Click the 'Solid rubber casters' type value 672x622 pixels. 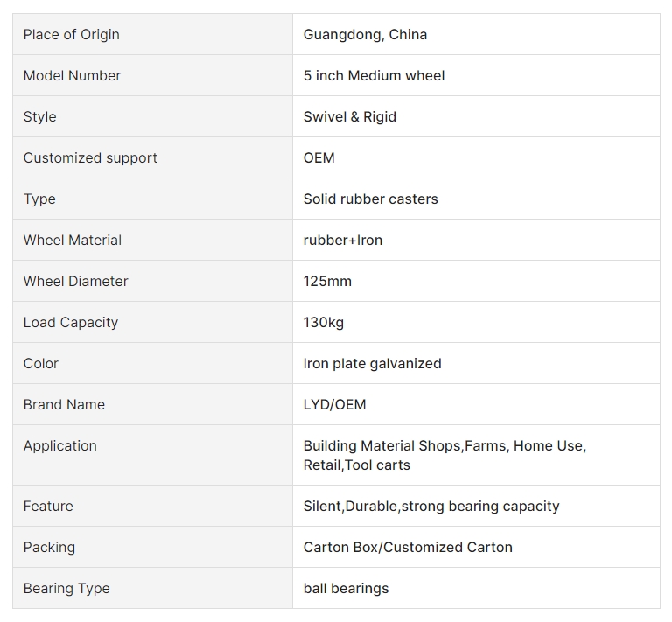coord(371,199)
